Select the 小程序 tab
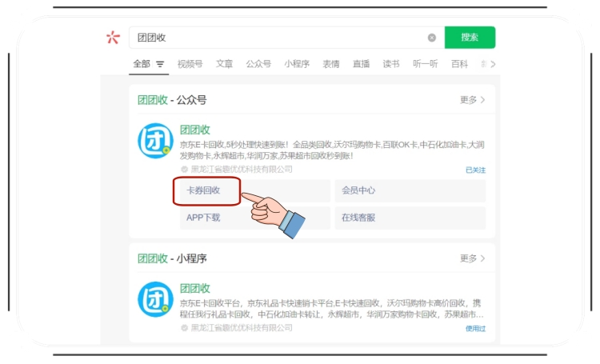Image resolution: width=600 pixels, height=364 pixels. (x=297, y=64)
